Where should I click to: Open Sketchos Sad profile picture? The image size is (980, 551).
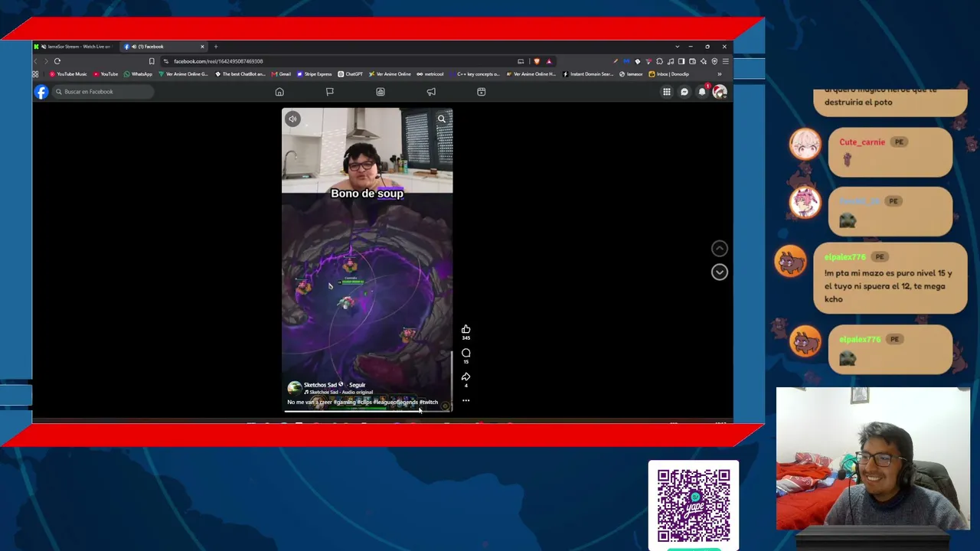pyautogui.click(x=294, y=387)
